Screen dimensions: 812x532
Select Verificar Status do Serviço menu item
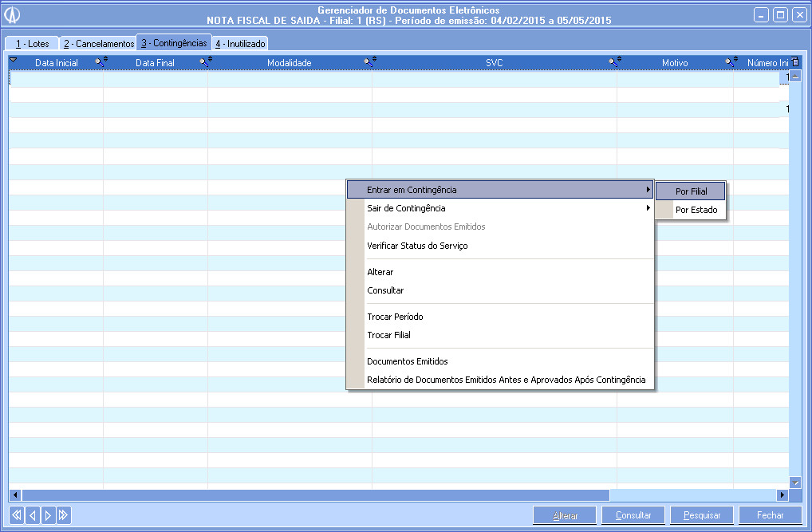(x=417, y=246)
